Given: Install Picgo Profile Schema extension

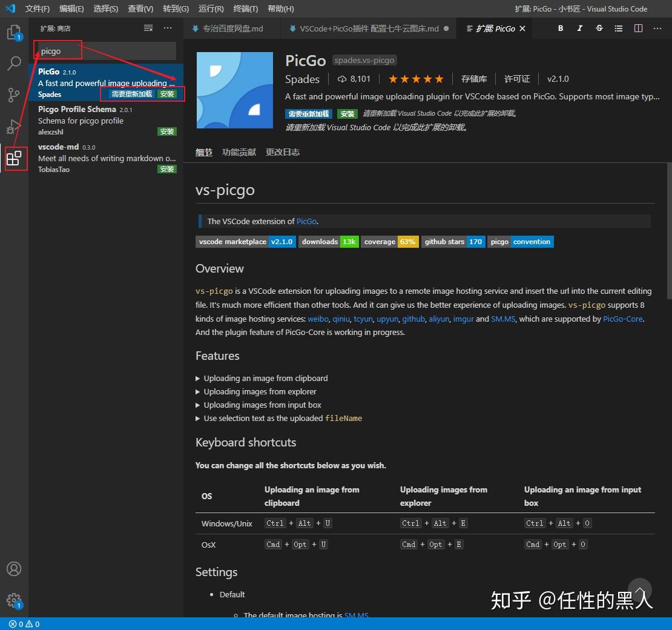Looking at the screenshot, I should click(x=167, y=131).
